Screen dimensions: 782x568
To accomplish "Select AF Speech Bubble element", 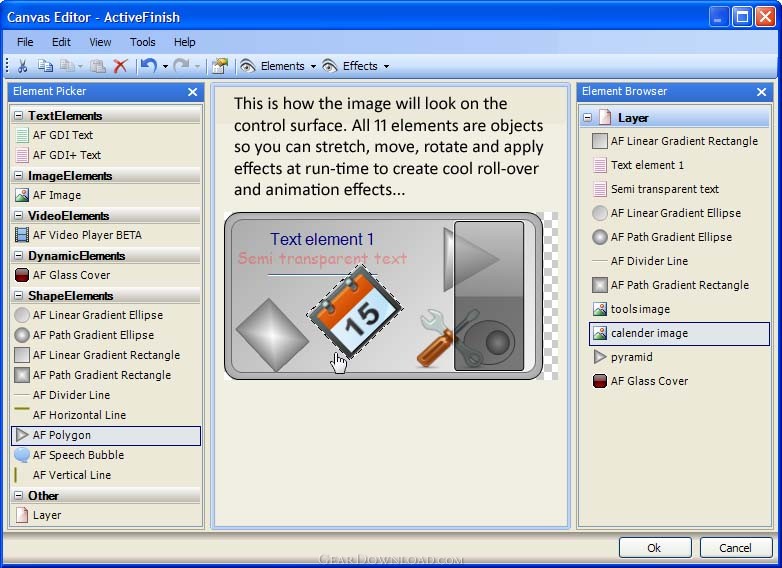I will [106, 455].
